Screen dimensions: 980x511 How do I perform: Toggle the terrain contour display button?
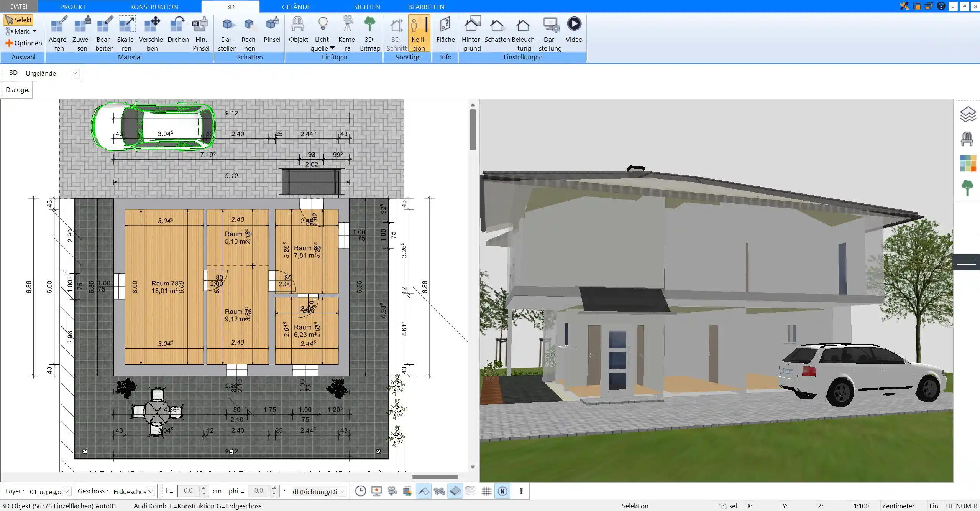pyautogui.click(x=471, y=491)
